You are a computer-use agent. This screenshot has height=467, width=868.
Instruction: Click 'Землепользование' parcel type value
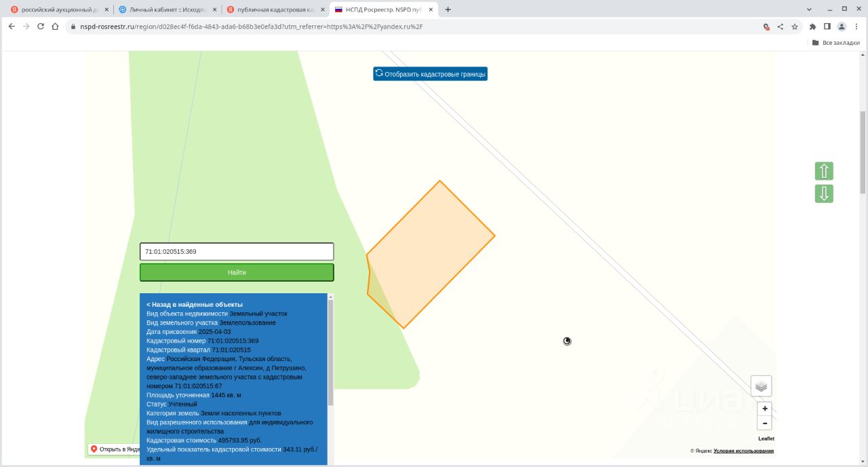click(x=248, y=322)
